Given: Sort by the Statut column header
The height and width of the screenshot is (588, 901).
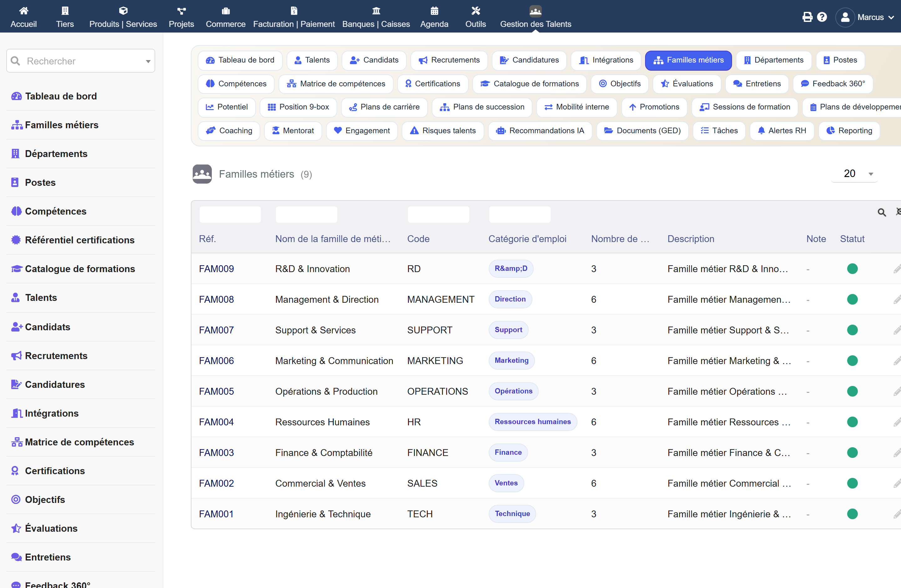Looking at the screenshot, I should [x=852, y=239].
